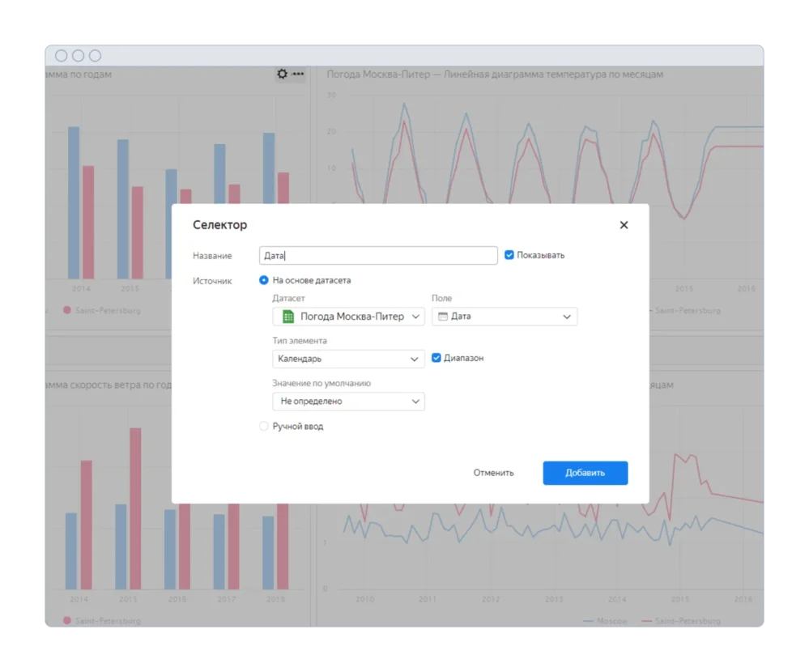
Task: Click the second window control circle
Action: [78, 56]
